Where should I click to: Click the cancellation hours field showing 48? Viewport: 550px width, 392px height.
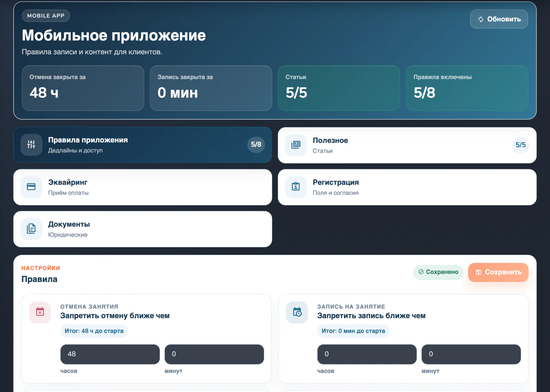(x=110, y=354)
